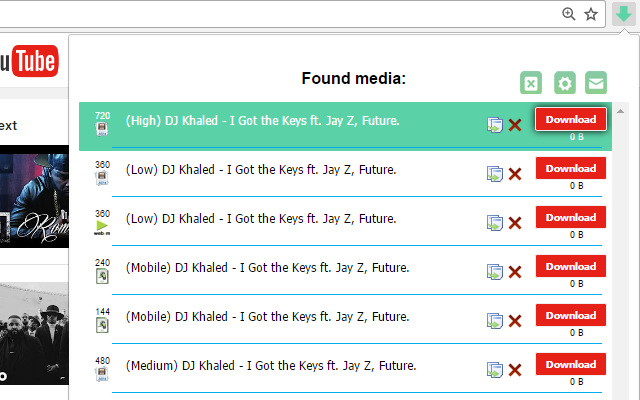
Task: Open the green download arrow extension icon
Action: 623,14
